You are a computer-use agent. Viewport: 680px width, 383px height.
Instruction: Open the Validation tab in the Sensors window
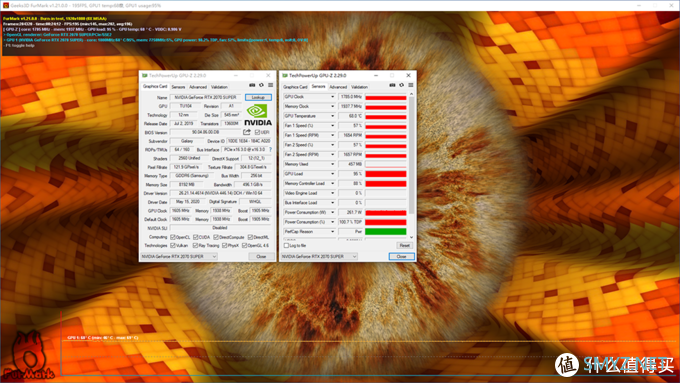point(360,87)
